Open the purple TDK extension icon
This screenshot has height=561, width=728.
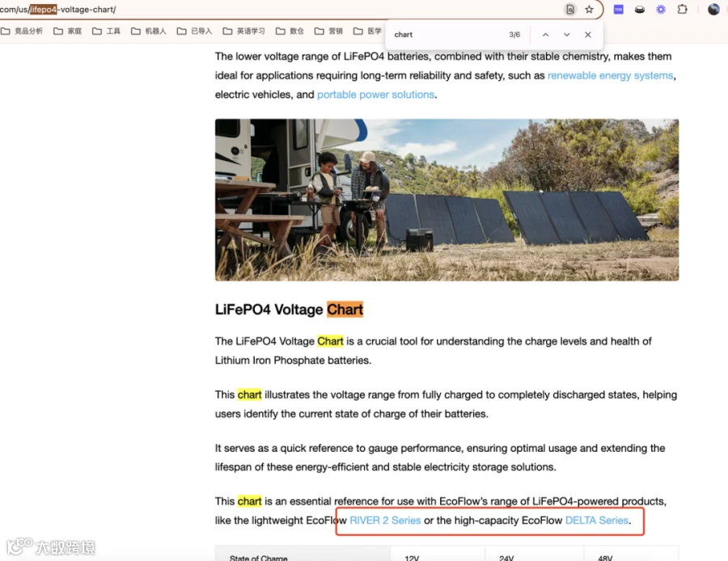(x=619, y=9)
